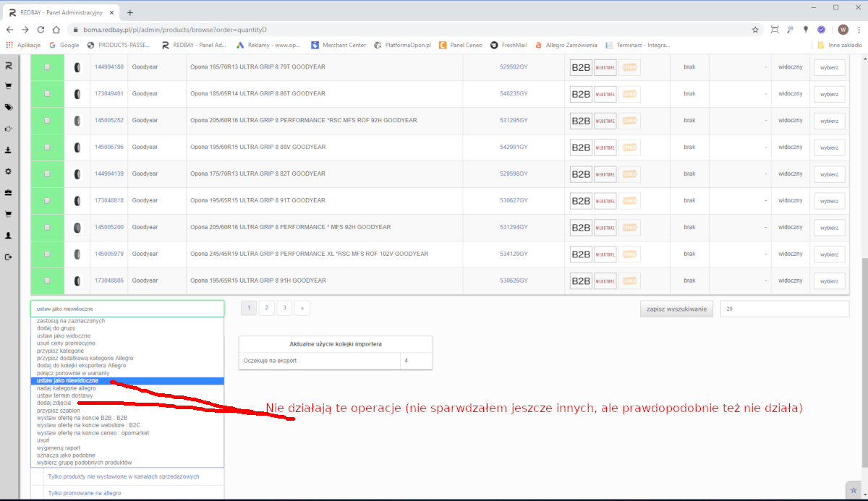The height and width of the screenshot is (501, 868).
Task: Tick the checkbox for product 144994180
Action: (48, 67)
